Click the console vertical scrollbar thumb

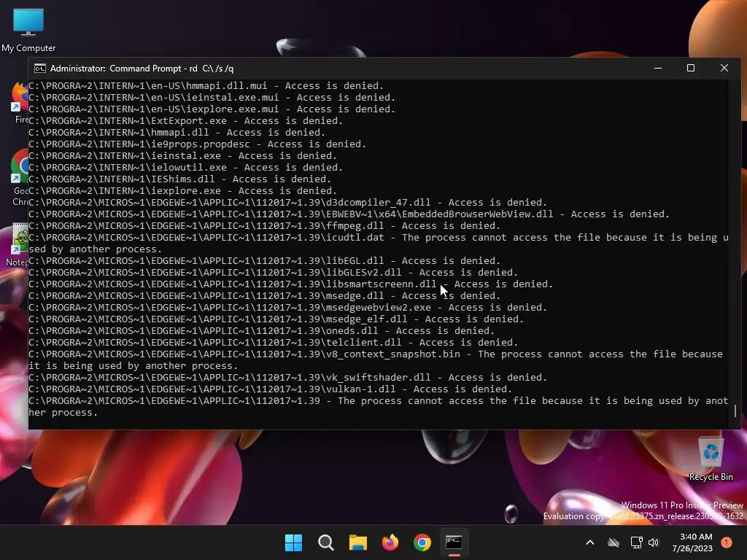click(735, 411)
